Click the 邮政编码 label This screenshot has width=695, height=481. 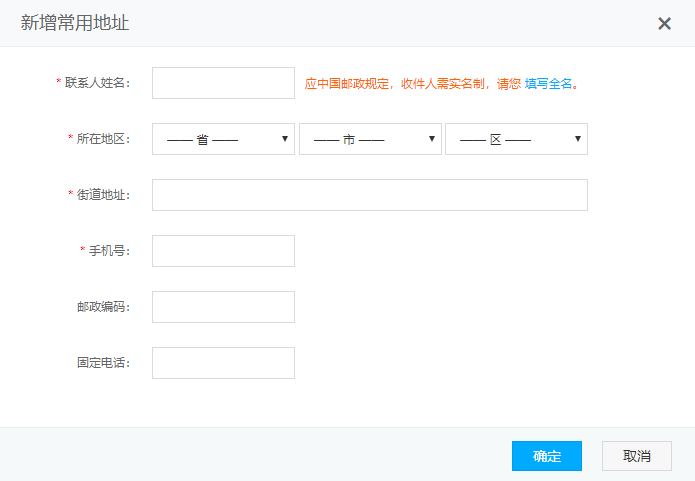104,307
